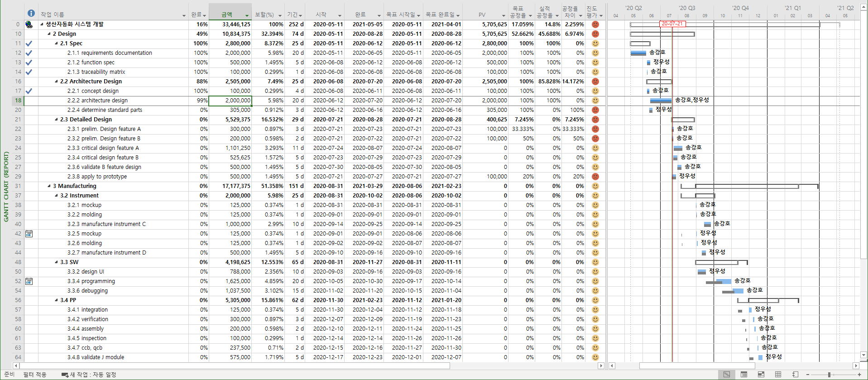
Task: Select the 2.2.2 architecture design task name
Action: [97, 101]
